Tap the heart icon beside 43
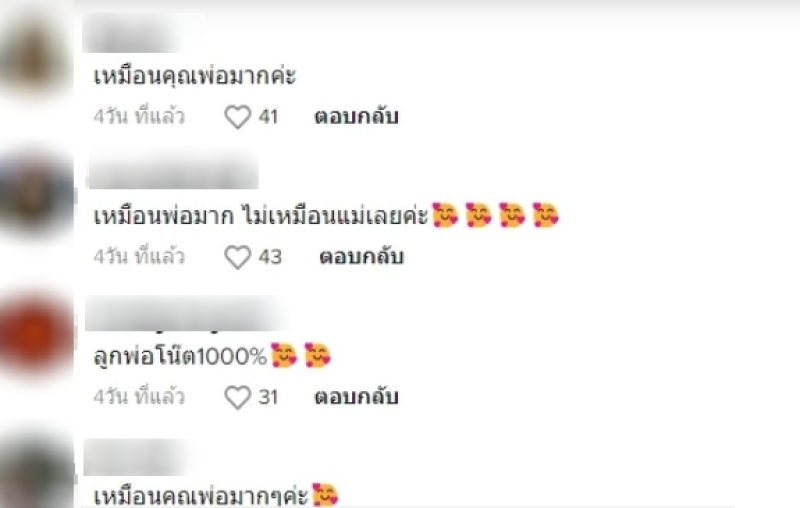This screenshot has width=800, height=508. [238, 257]
